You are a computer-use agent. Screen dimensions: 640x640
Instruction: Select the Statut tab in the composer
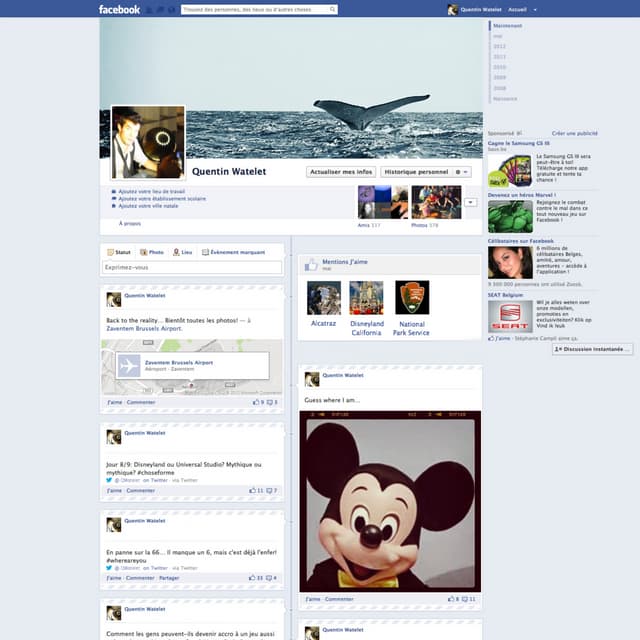(119, 253)
